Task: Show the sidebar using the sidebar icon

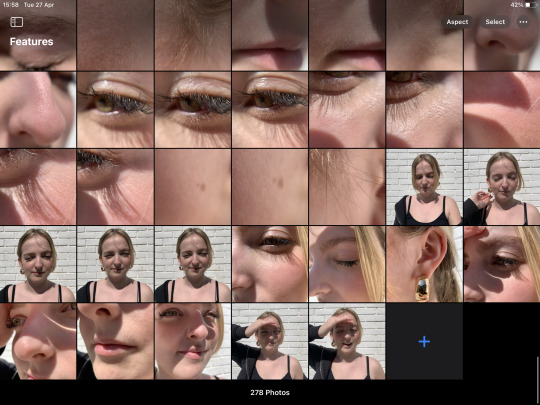Action: (x=17, y=22)
